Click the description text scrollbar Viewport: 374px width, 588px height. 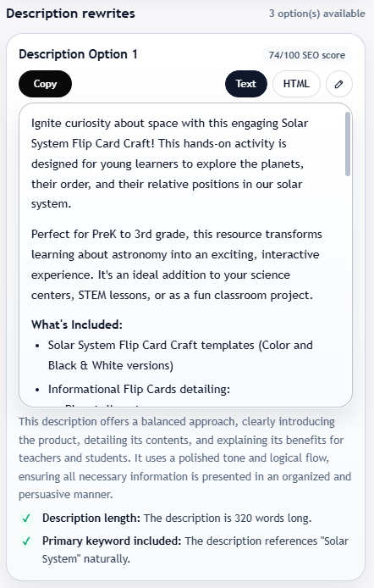pyautogui.click(x=348, y=144)
